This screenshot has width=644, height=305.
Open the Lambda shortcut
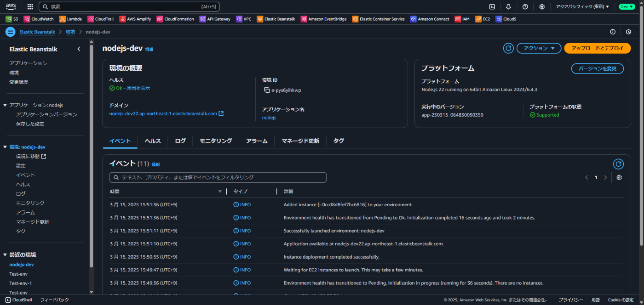(70, 19)
